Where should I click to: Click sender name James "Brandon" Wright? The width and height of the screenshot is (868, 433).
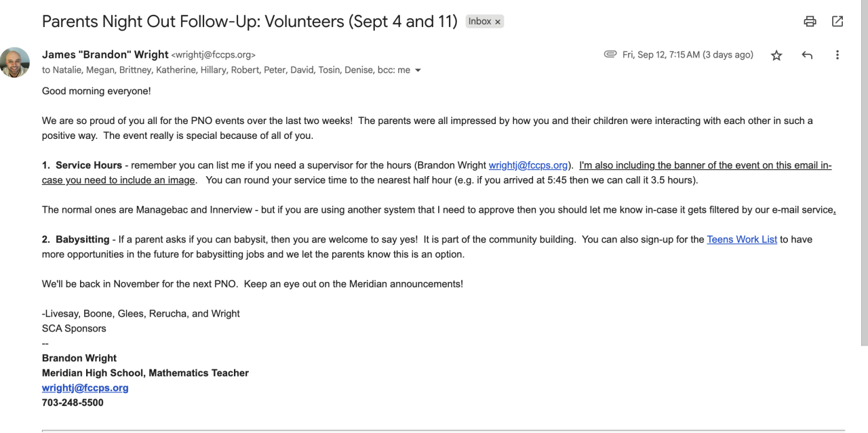click(105, 55)
